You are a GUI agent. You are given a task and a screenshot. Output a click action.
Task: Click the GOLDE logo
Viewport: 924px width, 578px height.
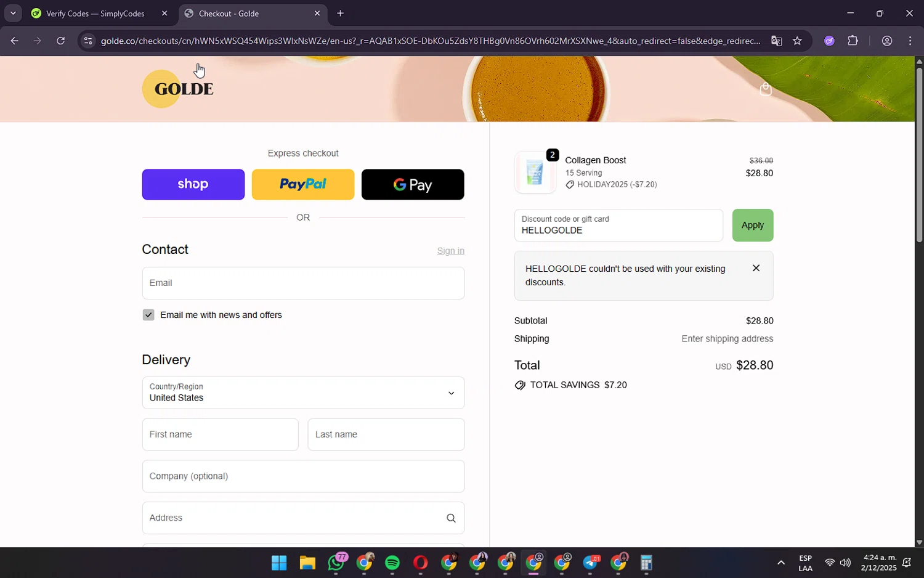tap(178, 89)
